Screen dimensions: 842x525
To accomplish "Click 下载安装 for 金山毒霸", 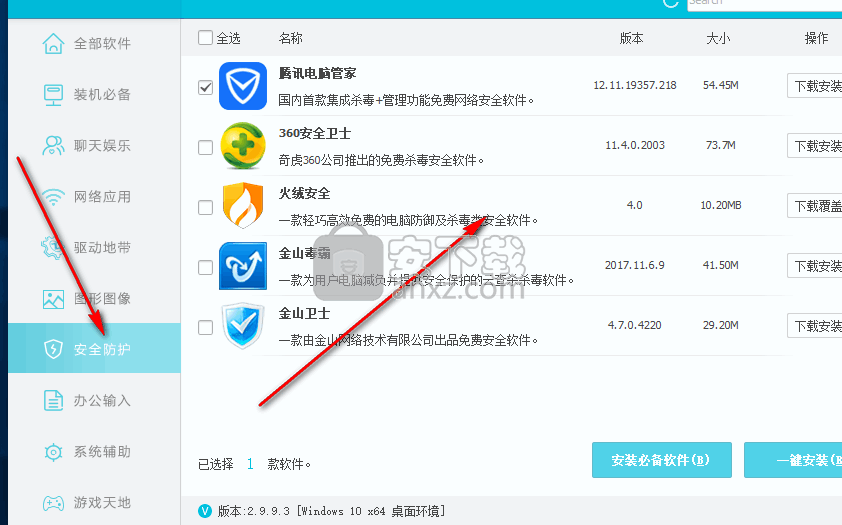I will pyautogui.click(x=815, y=266).
